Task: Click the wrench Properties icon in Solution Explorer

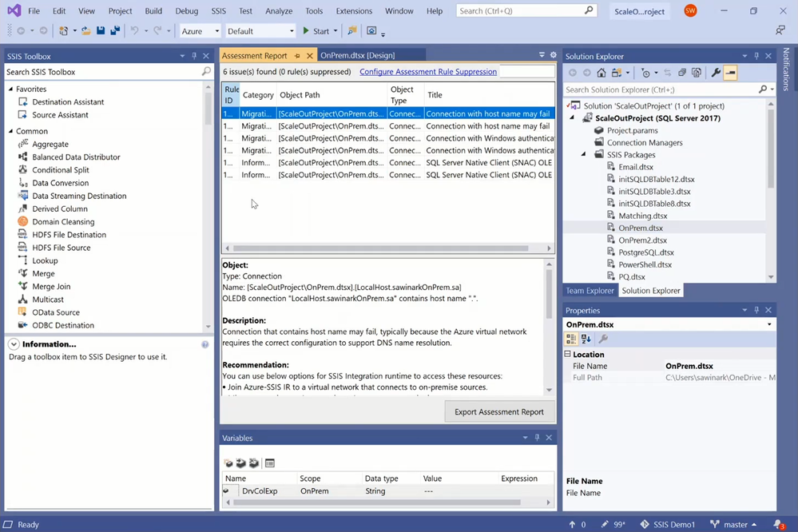Action: 716,73
